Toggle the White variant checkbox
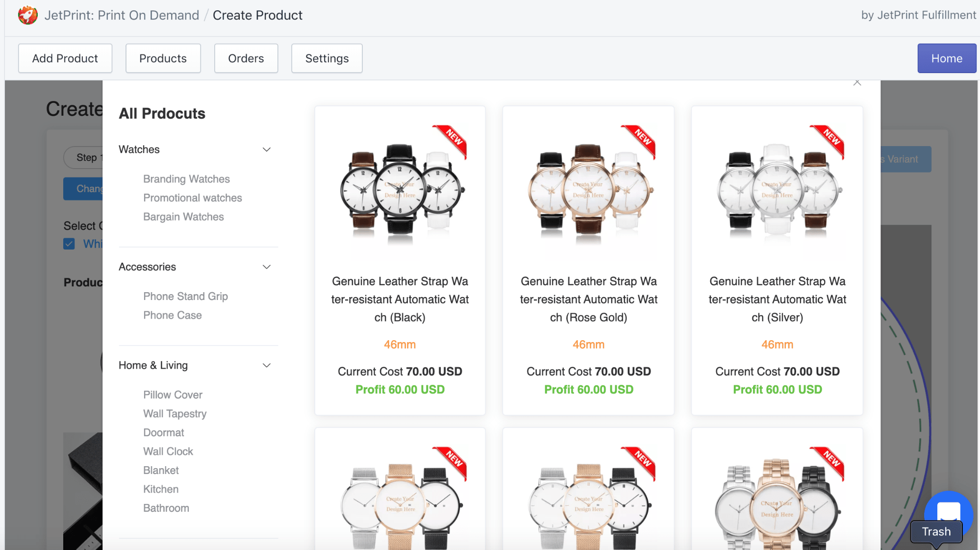The image size is (980, 550). (x=68, y=244)
